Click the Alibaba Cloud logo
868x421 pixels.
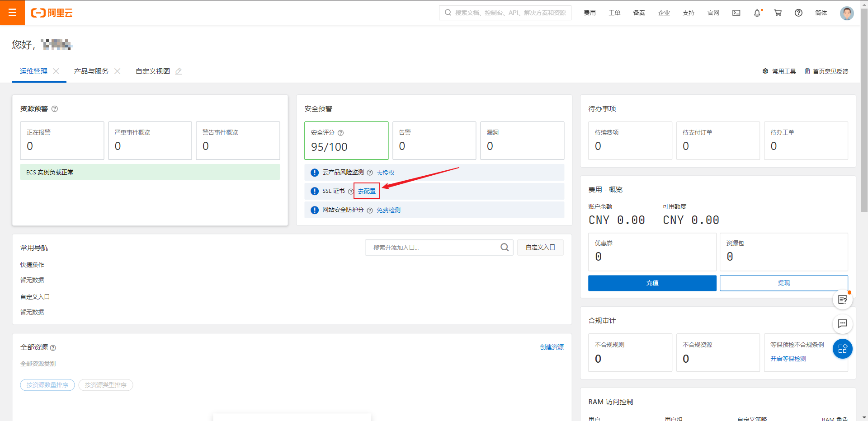coord(52,13)
